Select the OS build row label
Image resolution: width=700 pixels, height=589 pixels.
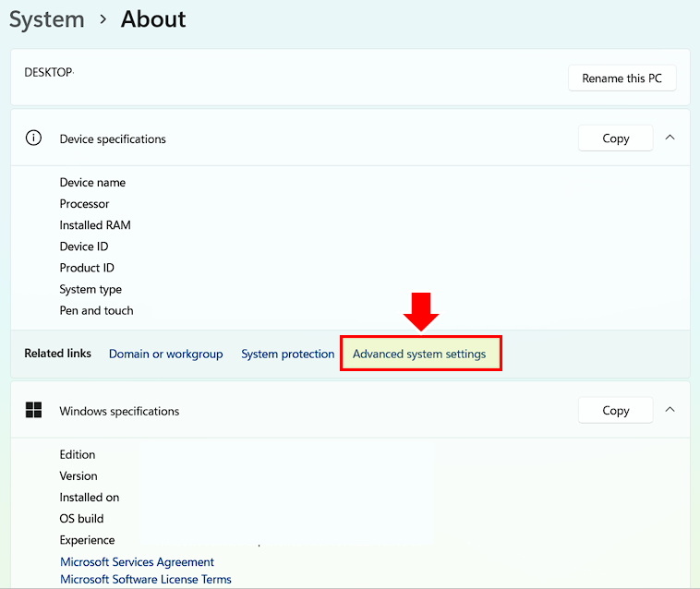[x=81, y=519]
